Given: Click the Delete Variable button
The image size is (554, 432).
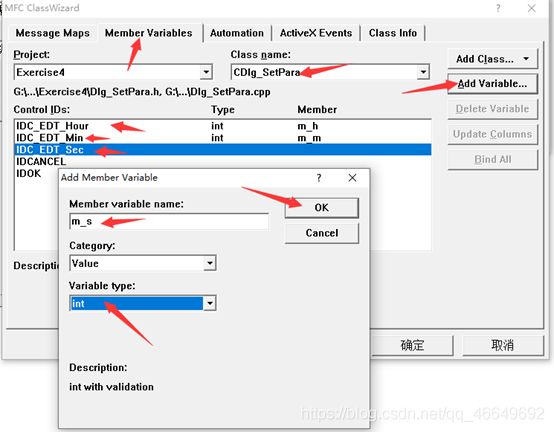Looking at the screenshot, I should (492, 109).
